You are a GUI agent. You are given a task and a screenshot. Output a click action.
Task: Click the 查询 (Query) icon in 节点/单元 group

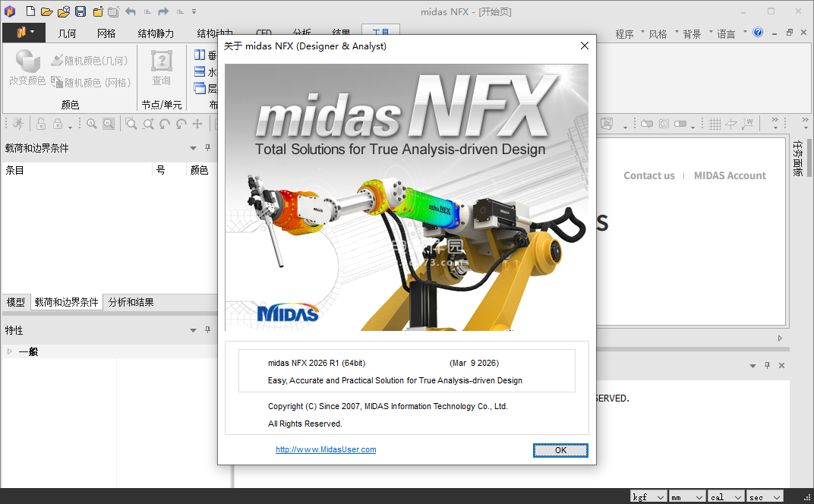tap(161, 67)
